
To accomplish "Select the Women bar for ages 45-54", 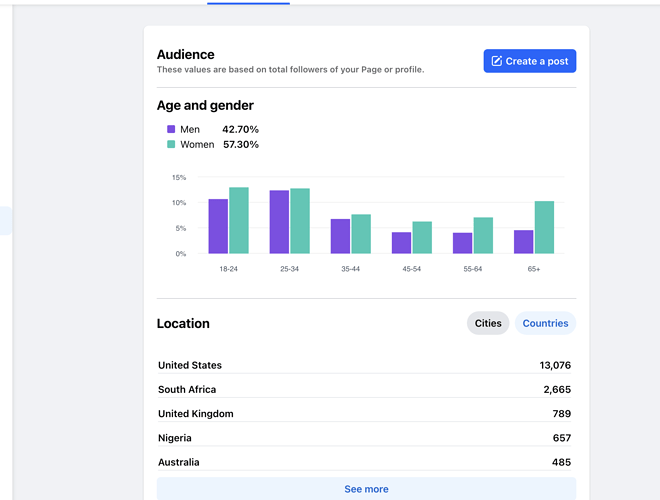I will [x=422, y=238].
